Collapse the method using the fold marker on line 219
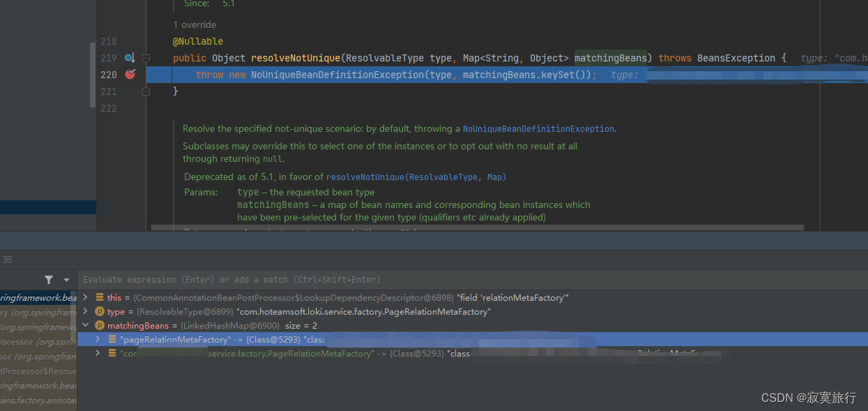 pyautogui.click(x=145, y=57)
